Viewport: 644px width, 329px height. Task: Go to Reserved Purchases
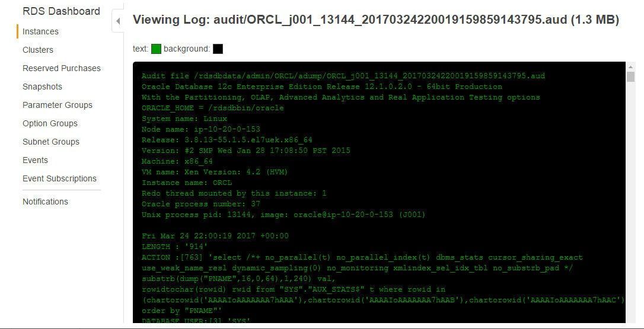(x=62, y=68)
